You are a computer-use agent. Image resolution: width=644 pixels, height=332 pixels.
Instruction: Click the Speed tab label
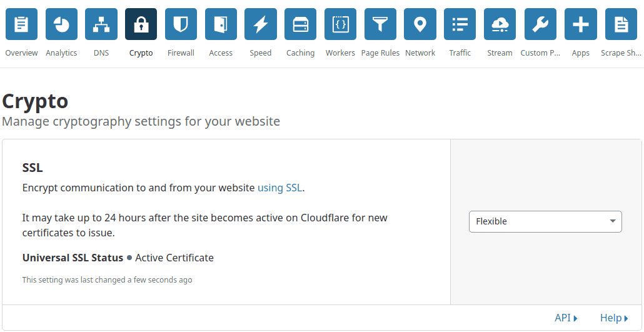click(x=260, y=53)
